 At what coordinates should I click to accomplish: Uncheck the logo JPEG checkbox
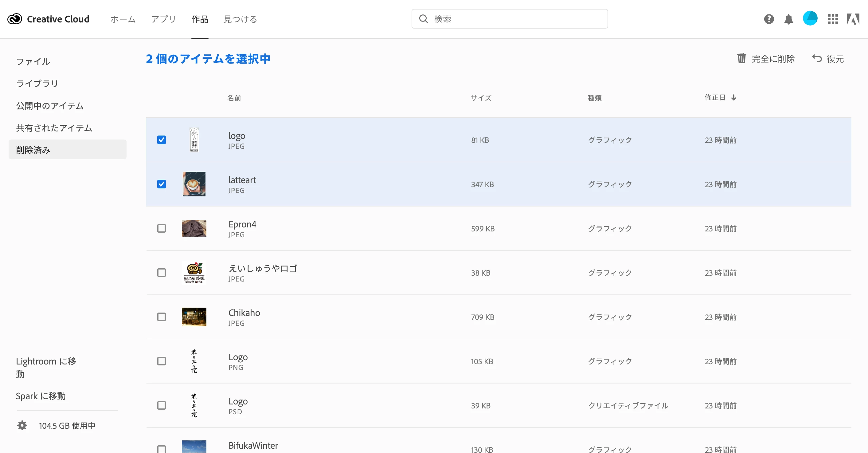click(161, 140)
